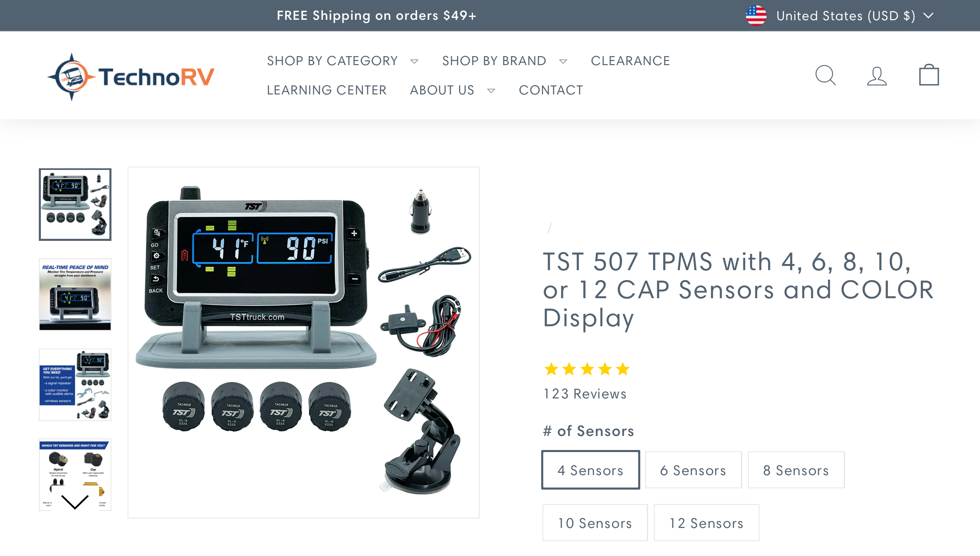The image size is (980, 556).
Task: Choose the 12 Sensors option
Action: click(706, 523)
